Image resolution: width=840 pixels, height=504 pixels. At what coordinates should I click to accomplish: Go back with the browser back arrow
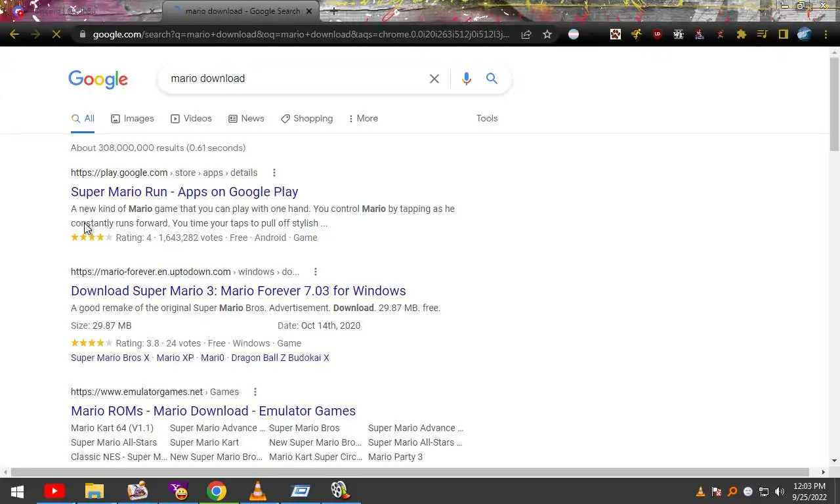(x=14, y=34)
